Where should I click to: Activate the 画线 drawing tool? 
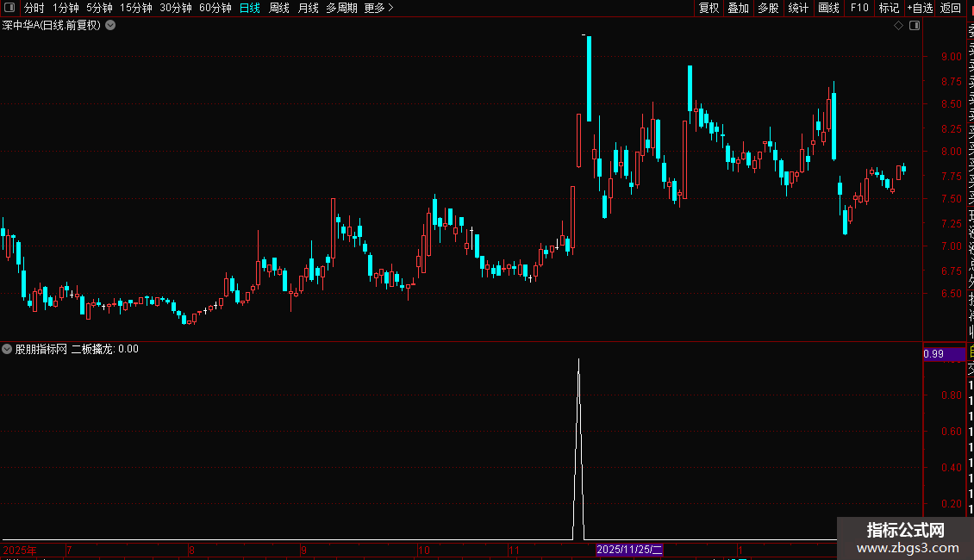(828, 8)
